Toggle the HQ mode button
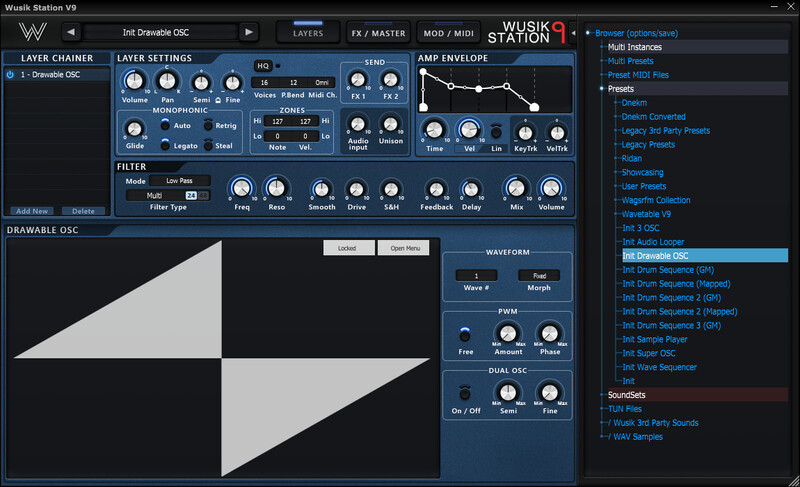Image resolution: width=800 pixels, height=487 pixels. (x=263, y=66)
